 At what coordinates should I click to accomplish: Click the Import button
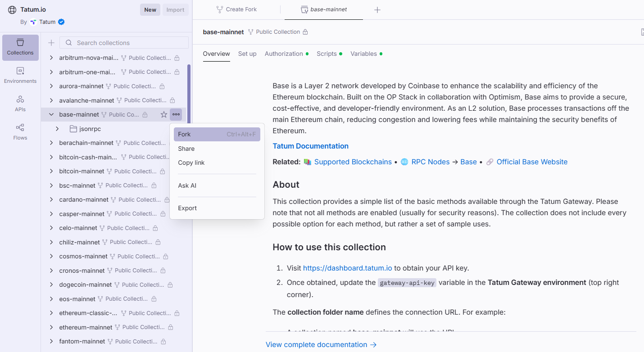[x=176, y=10]
